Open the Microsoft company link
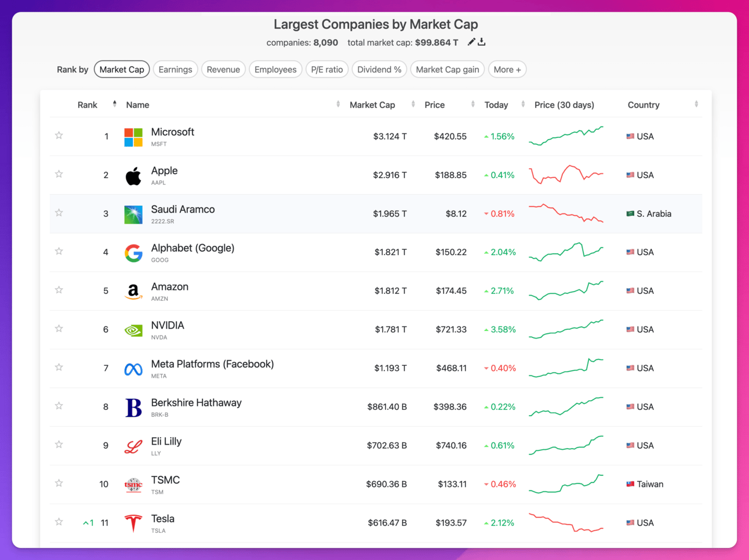The image size is (749, 560). (x=173, y=132)
